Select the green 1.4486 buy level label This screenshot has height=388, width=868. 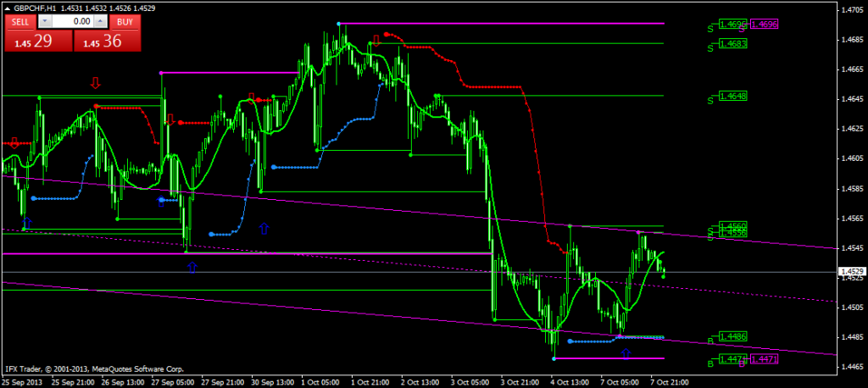(732, 337)
